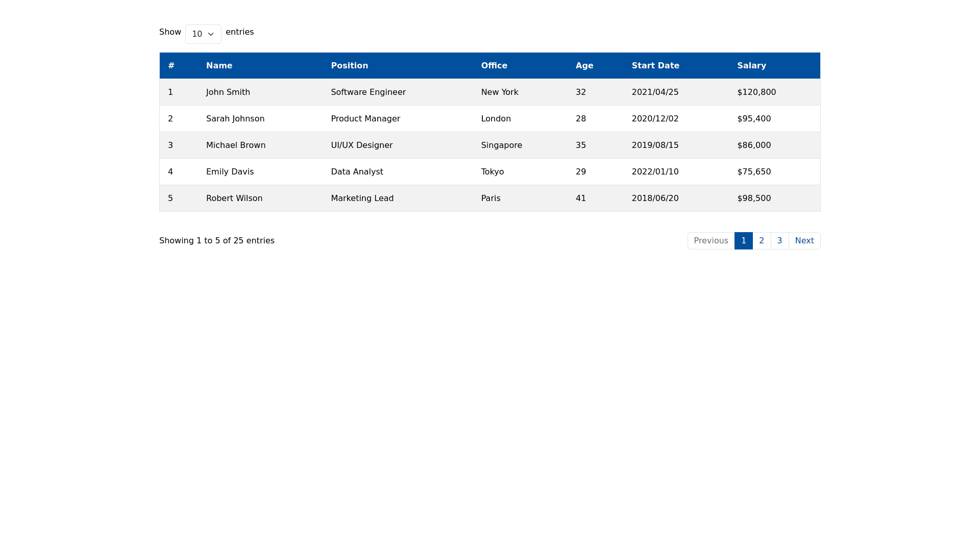The image size is (980, 551).
Task: Click Emily Davis's Data Analyst cell
Action: pos(357,172)
